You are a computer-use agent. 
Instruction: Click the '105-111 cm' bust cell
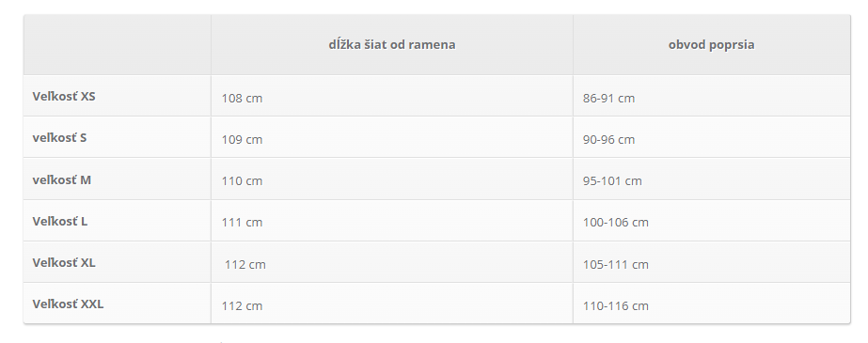coord(616,265)
